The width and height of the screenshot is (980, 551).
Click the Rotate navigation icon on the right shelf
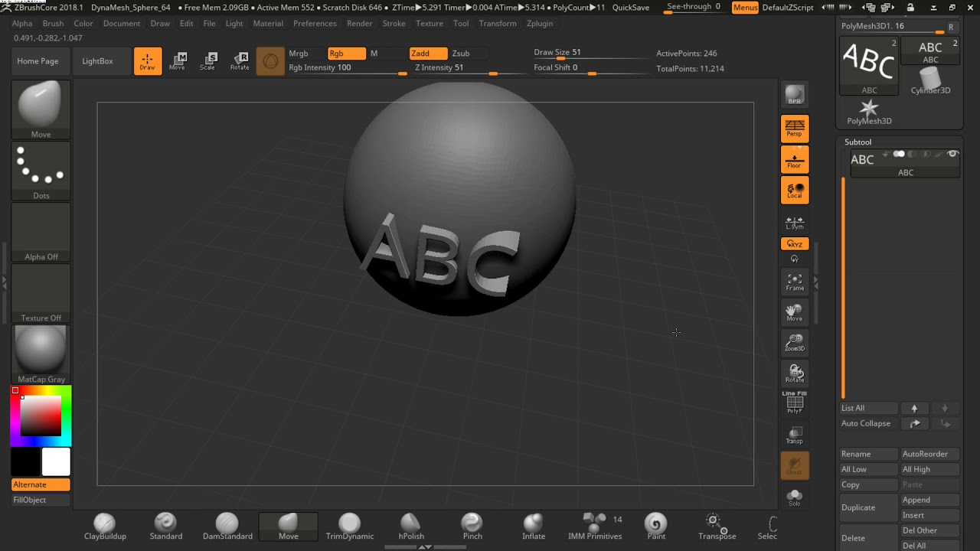(795, 374)
